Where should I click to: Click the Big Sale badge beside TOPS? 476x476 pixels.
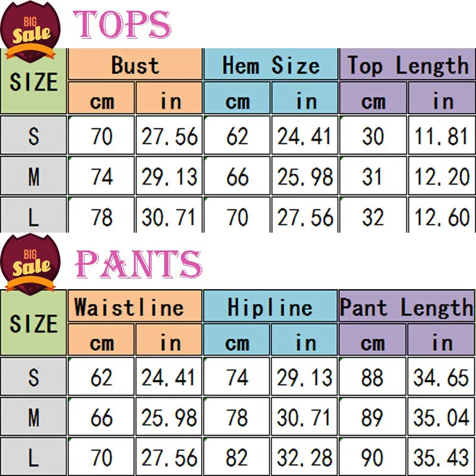[30, 32]
